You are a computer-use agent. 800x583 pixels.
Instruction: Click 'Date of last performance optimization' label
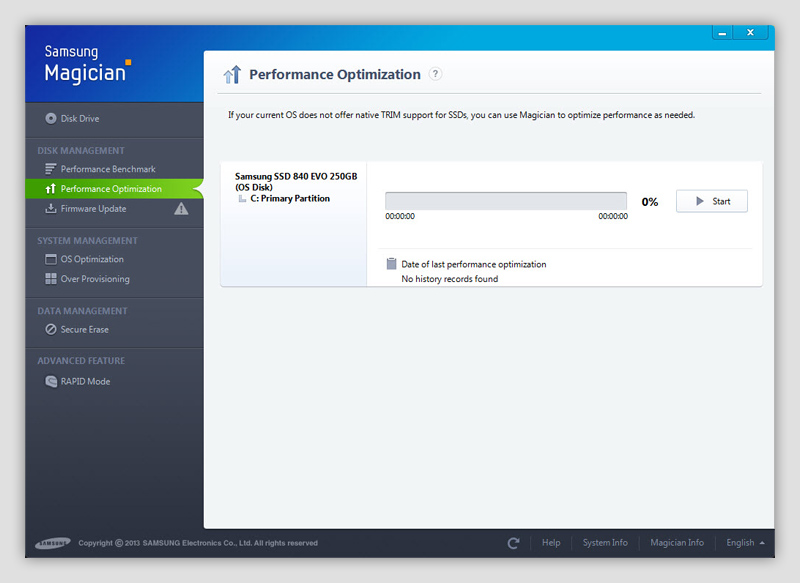click(473, 264)
